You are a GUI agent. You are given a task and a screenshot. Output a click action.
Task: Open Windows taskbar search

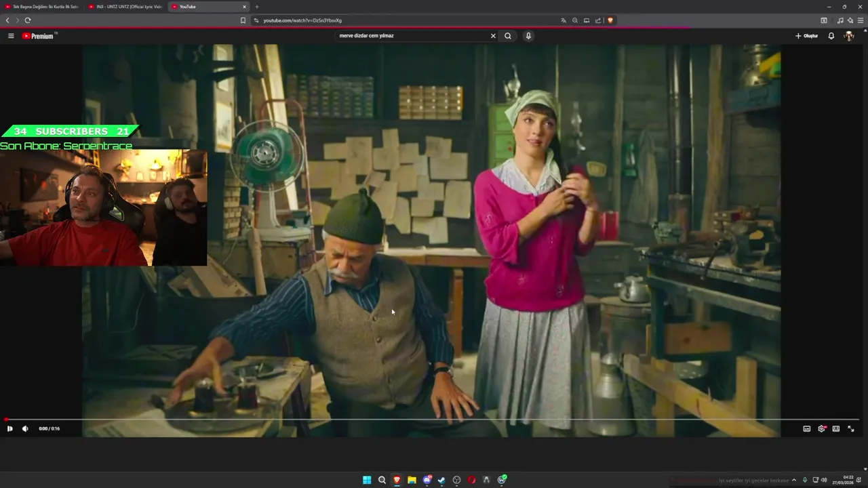[382, 480]
